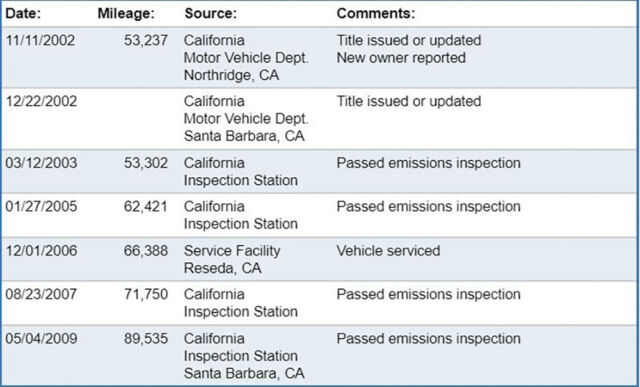Click the 62,421 mileage value

(x=146, y=207)
